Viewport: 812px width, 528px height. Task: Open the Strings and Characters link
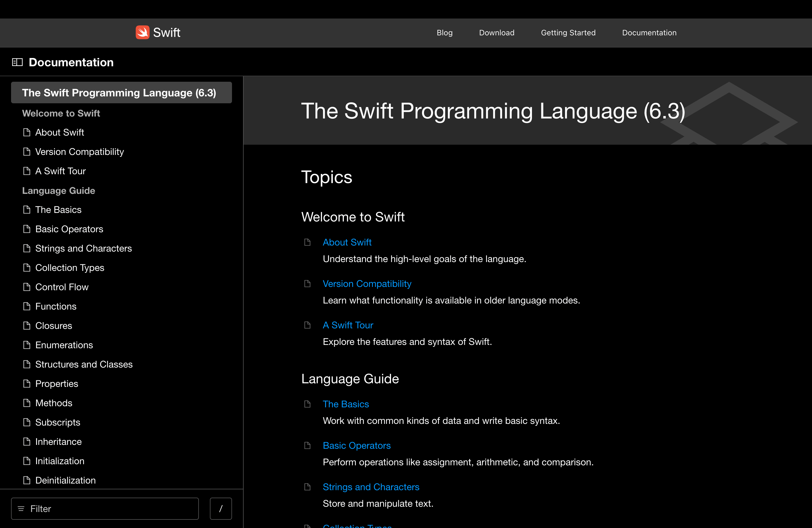coord(371,487)
